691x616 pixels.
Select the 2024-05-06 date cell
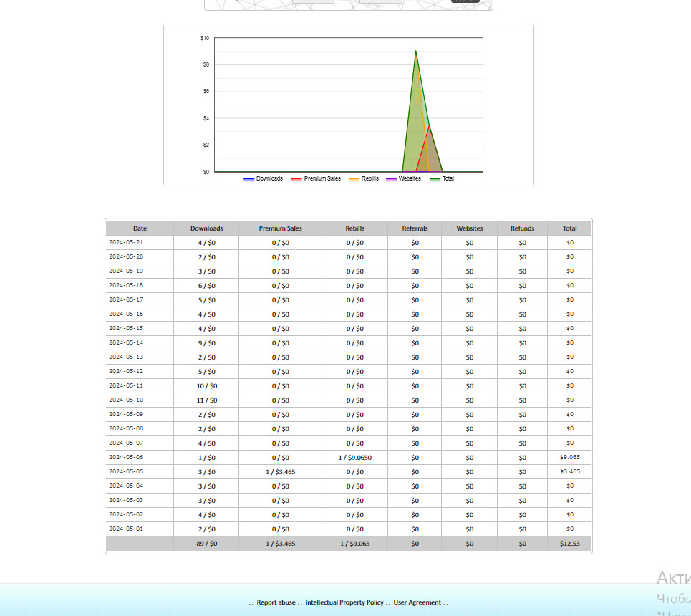pyautogui.click(x=140, y=457)
